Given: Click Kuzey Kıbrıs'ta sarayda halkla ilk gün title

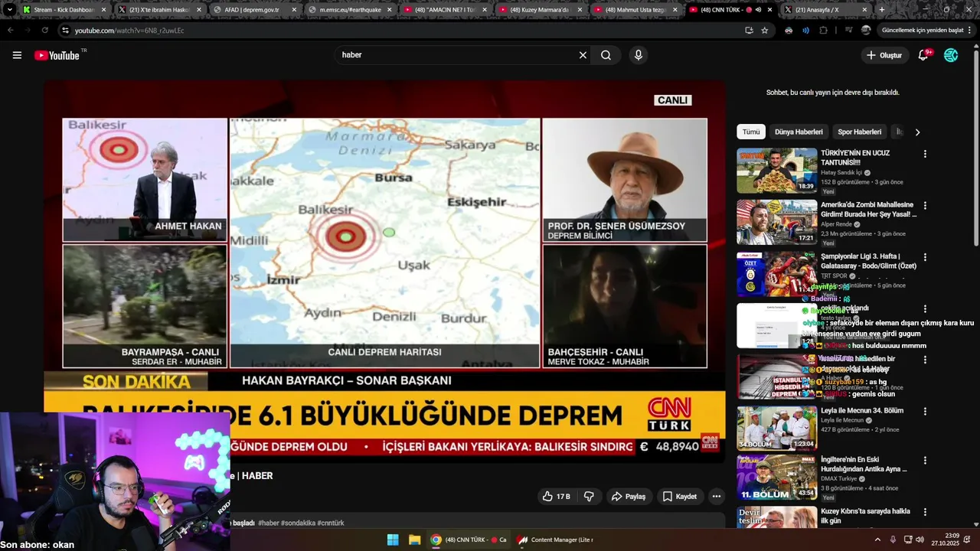Looking at the screenshot, I should click(865, 516).
